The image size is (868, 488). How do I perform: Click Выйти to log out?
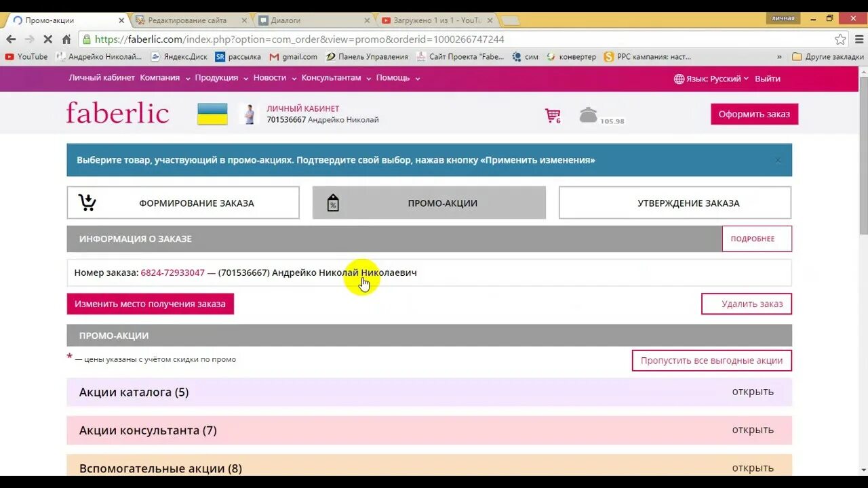[767, 79]
